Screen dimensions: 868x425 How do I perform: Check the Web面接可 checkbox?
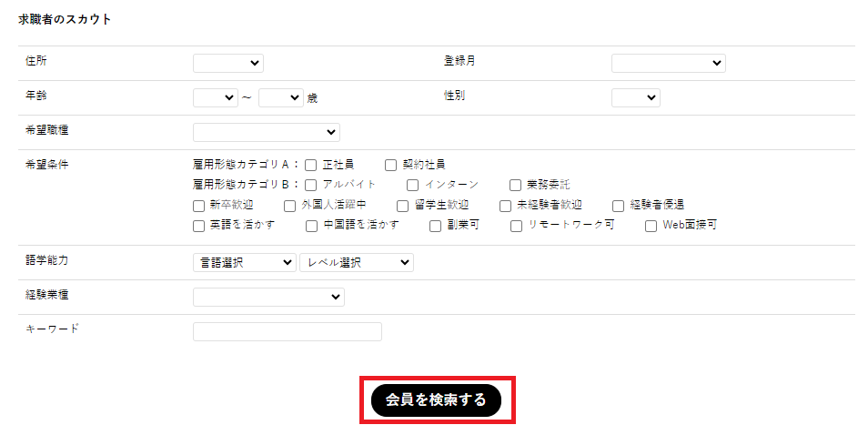tap(651, 226)
